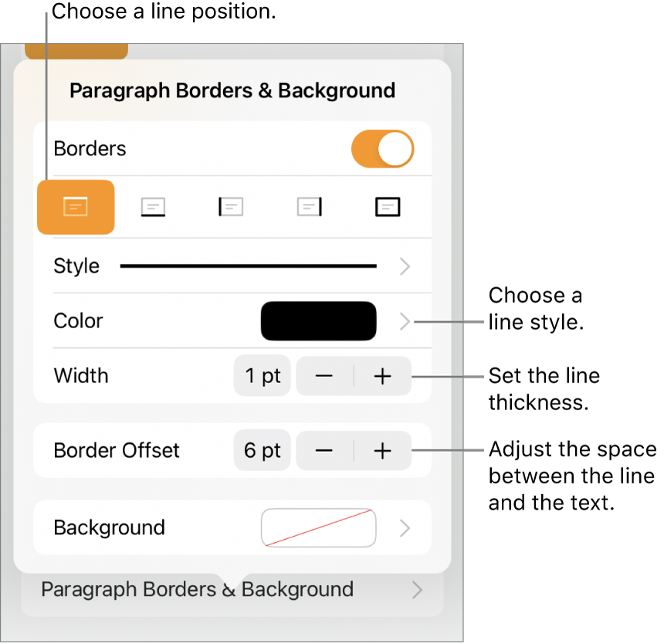
Task: Select the top border line position icon
Action: (76, 207)
